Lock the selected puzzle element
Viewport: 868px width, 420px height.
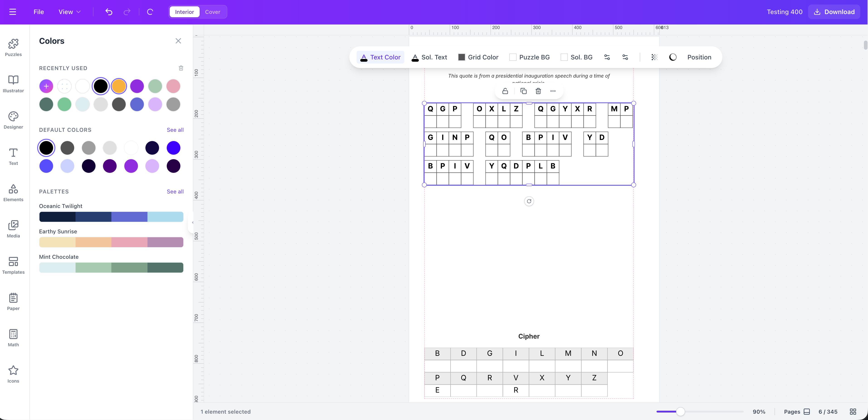tap(505, 91)
